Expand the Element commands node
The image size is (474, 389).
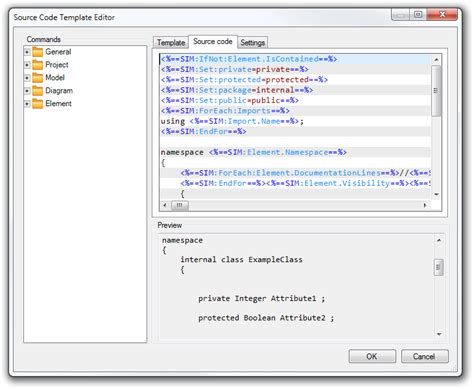(27, 104)
